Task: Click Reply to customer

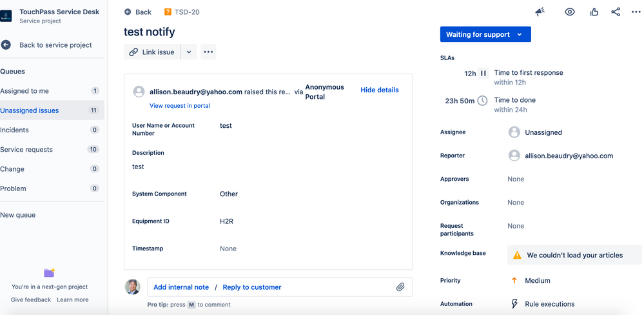Action: click(252, 287)
